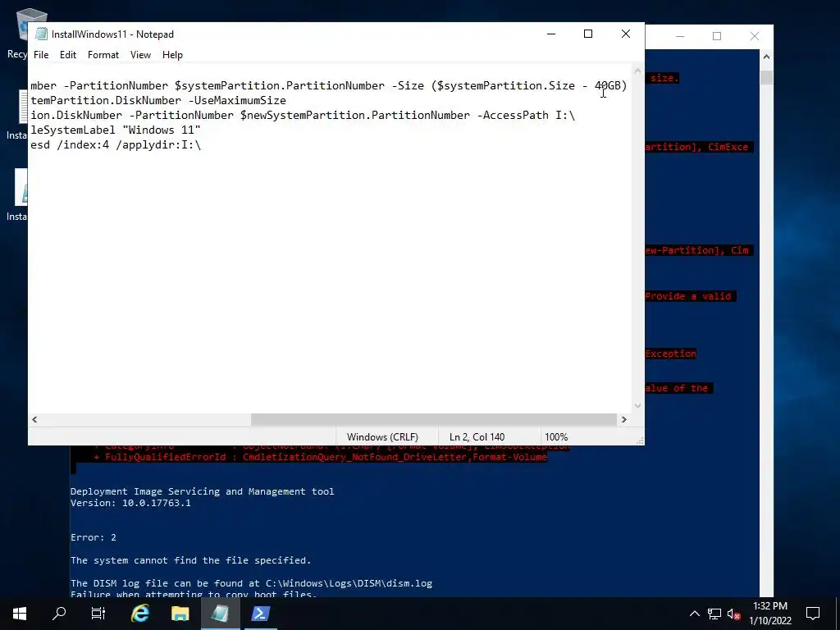Click '$newSystemPartition.PartitionNumber' in Notepad
Viewport: 840px width, 630px height.
[x=355, y=115]
